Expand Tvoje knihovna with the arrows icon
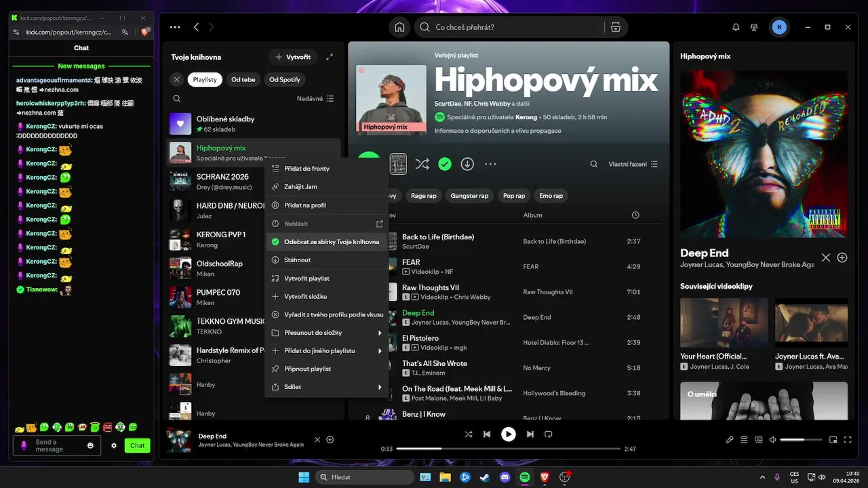Image resolution: width=868 pixels, height=488 pixels. click(x=330, y=57)
